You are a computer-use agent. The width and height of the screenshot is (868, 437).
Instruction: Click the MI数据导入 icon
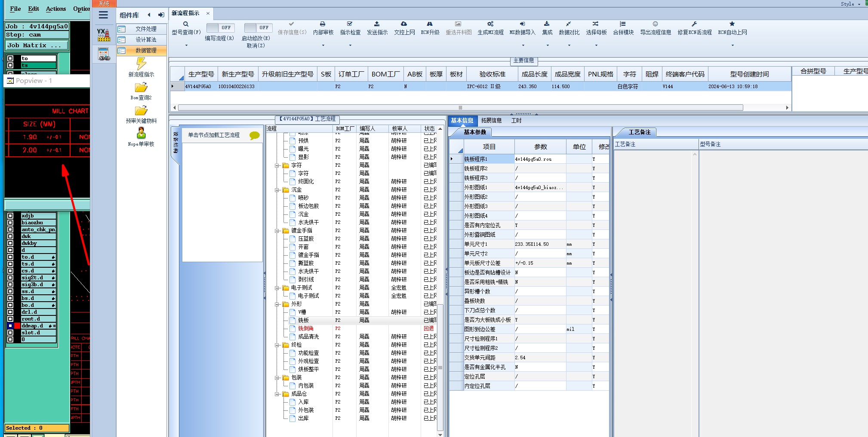[x=522, y=24]
